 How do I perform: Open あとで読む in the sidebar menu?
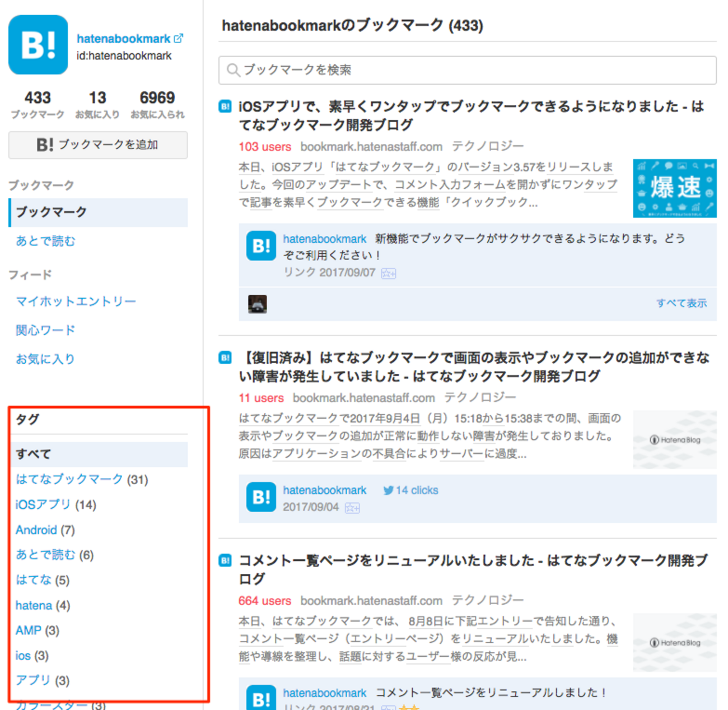[45, 241]
